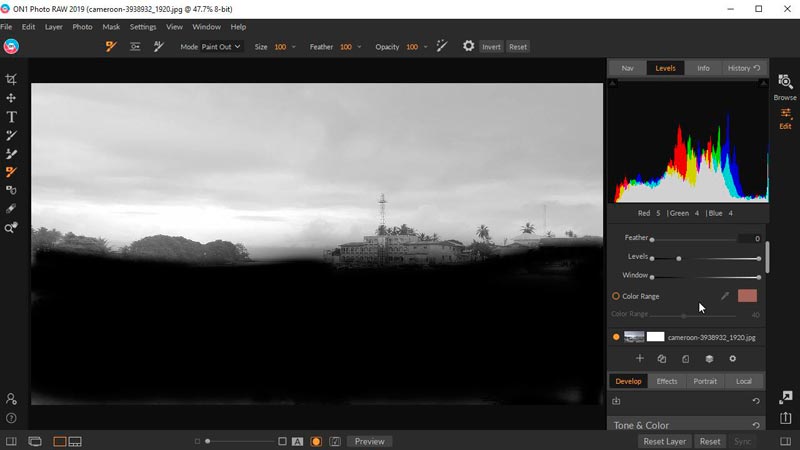This screenshot has width=800, height=450.
Task: Toggle the Preview button
Action: [369, 441]
